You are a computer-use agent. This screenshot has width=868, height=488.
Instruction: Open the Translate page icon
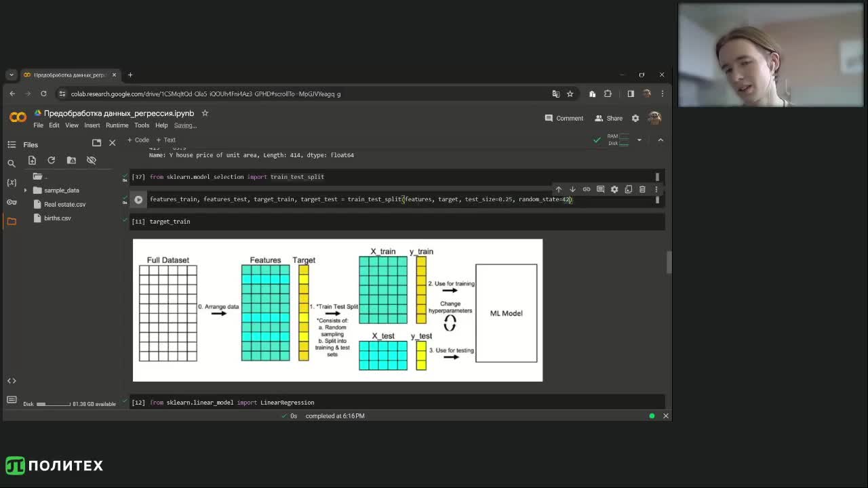(556, 94)
